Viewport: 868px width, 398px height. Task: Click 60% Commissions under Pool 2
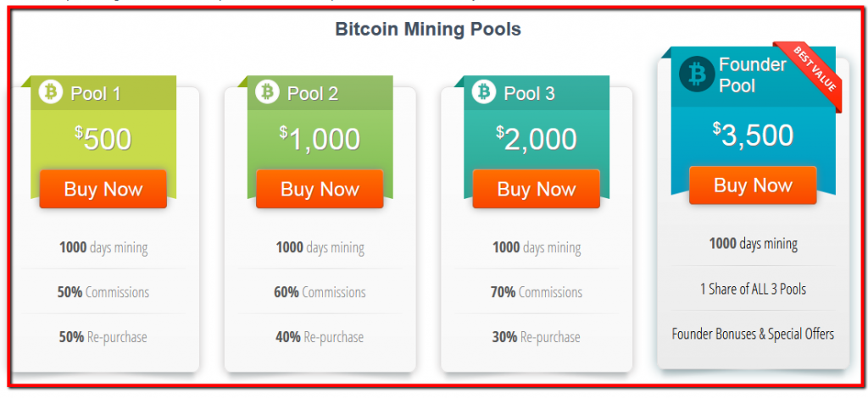(320, 292)
